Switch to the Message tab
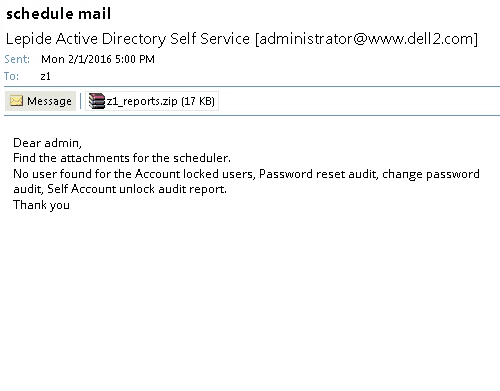This screenshot has width=500, height=391. click(x=40, y=101)
